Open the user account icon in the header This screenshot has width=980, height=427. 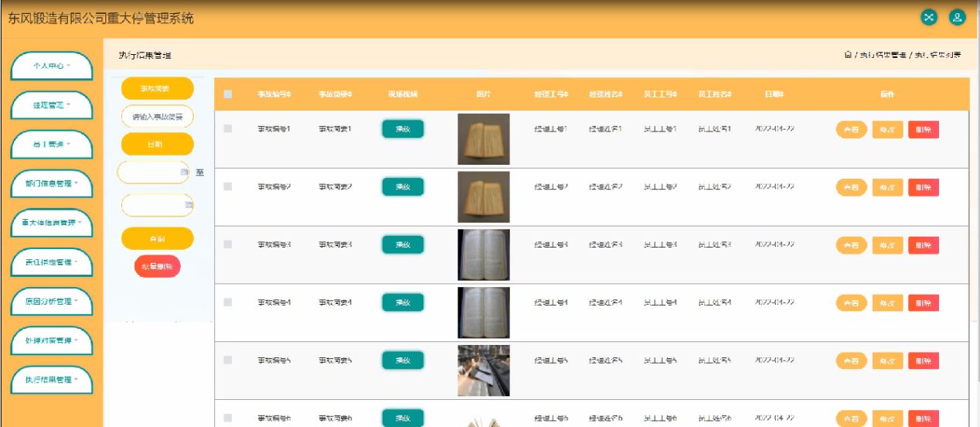click(x=958, y=18)
